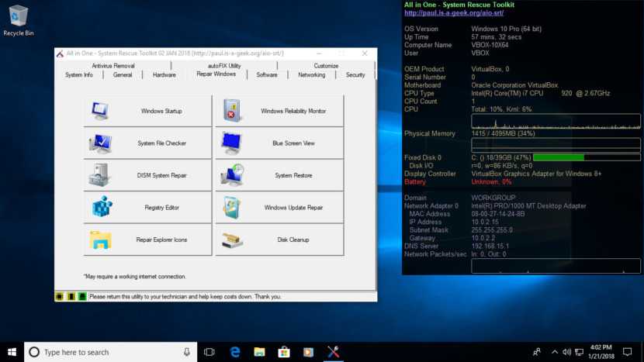
Task: Open Microsoft Edge from the taskbar
Action: [x=235, y=352]
